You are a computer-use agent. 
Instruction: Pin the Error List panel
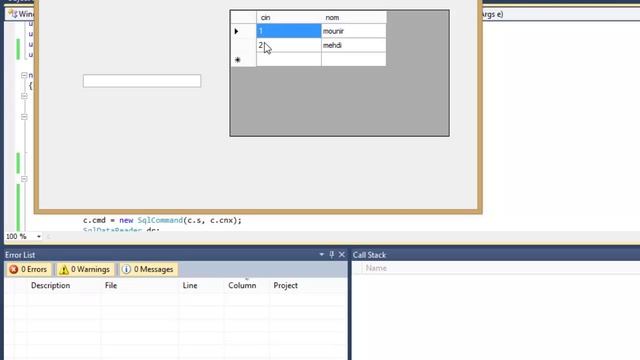coord(331,255)
